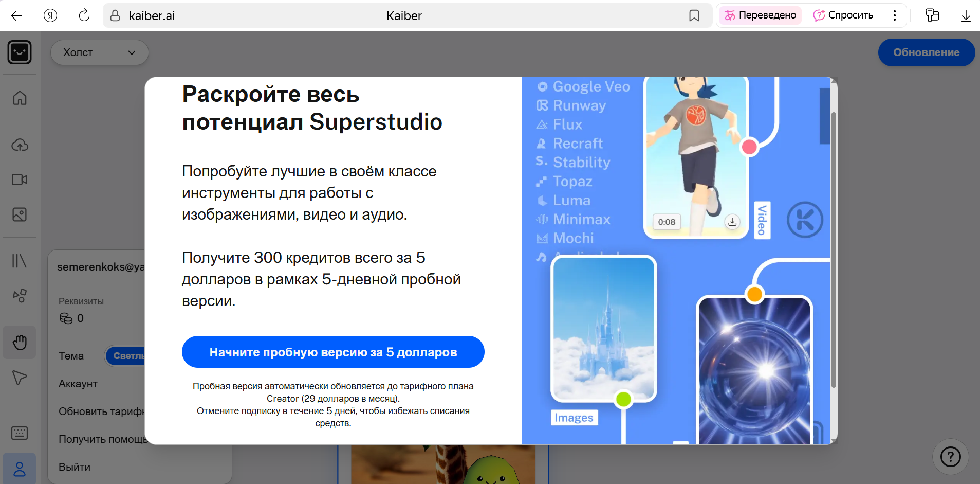Open the image gallery sidebar icon
This screenshot has height=484, width=980.
click(20, 214)
